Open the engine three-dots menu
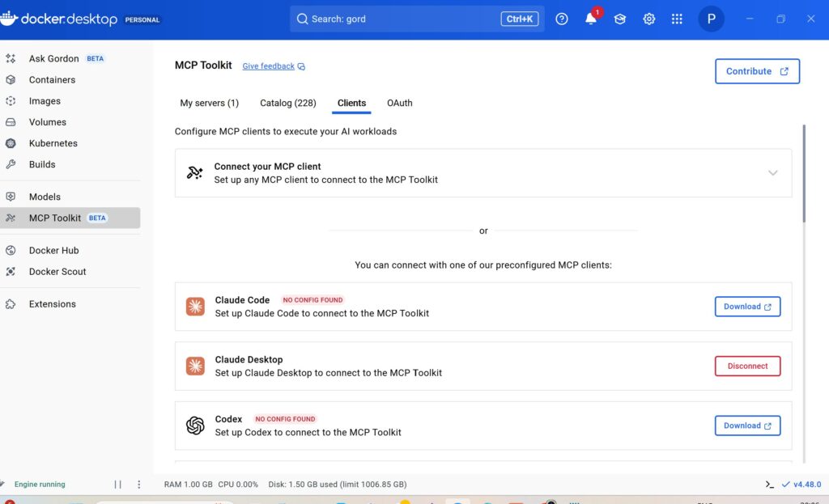Viewport: 829px width, 504px height. [x=138, y=485]
